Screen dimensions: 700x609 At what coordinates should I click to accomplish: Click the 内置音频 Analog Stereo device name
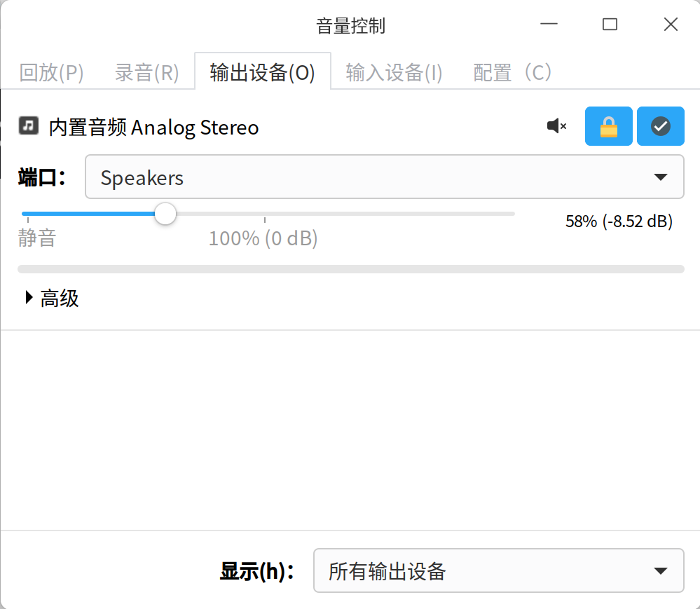(153, 128)
